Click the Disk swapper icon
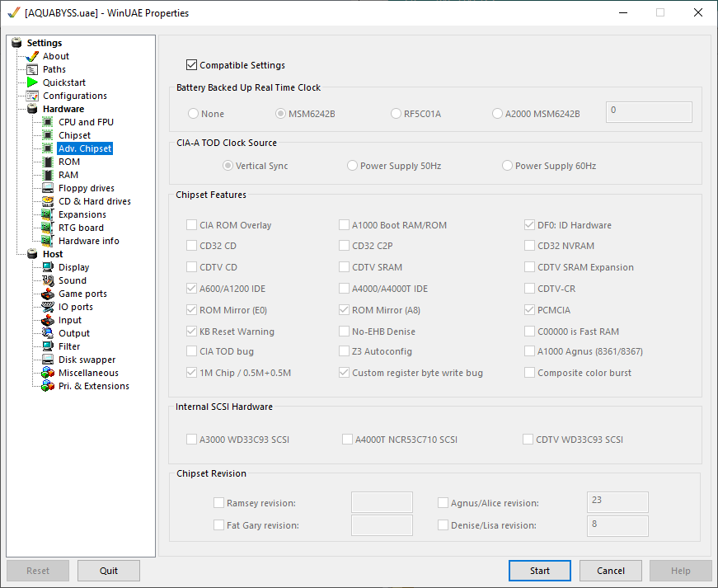This screenshot has width=718, height=588. click(48, 360)
